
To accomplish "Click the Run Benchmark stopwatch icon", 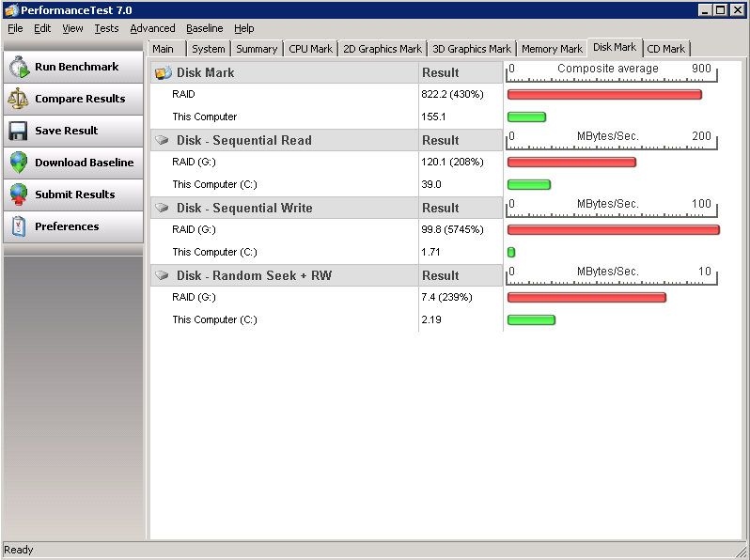I will [19, 67].
